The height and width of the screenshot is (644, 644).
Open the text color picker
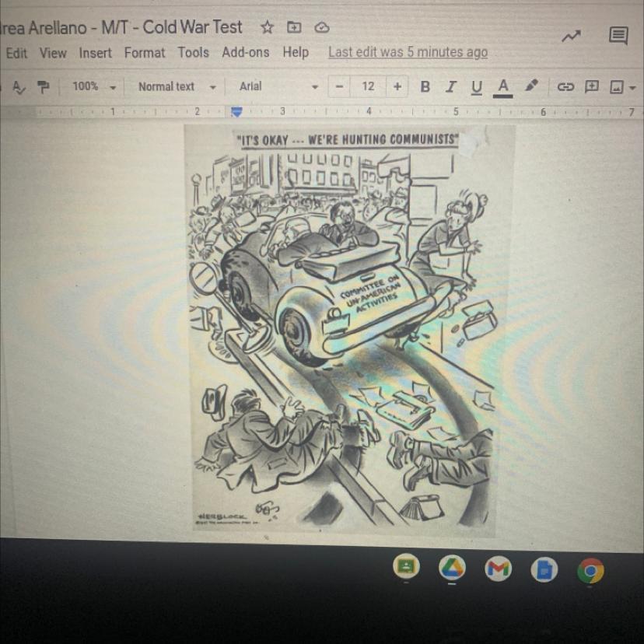pos(503,87)
